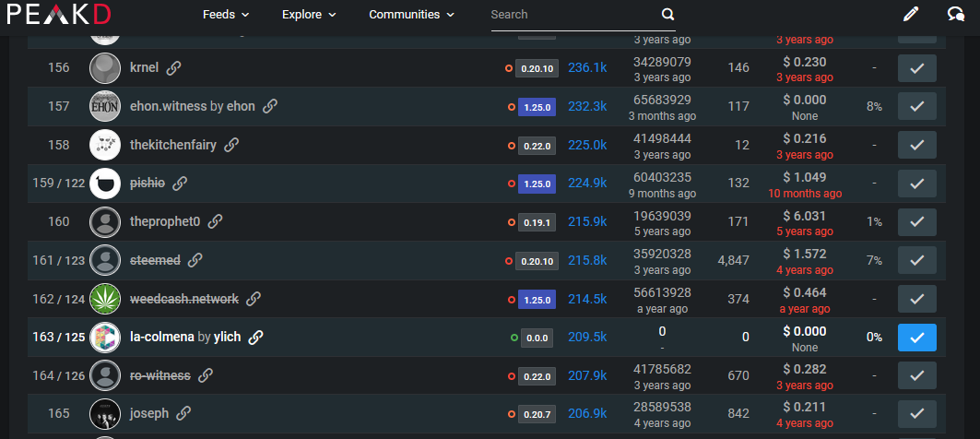Open la-colmena link icon
980x439 pixels.
[x=255, y=338]
